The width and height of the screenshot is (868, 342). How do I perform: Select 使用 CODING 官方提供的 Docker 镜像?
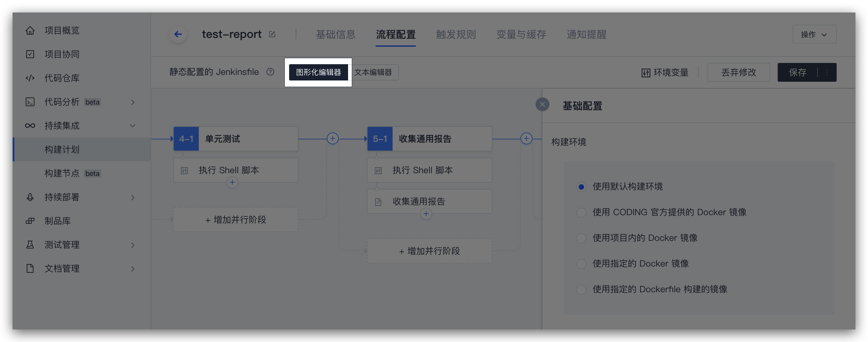click(x=581, y=212)
